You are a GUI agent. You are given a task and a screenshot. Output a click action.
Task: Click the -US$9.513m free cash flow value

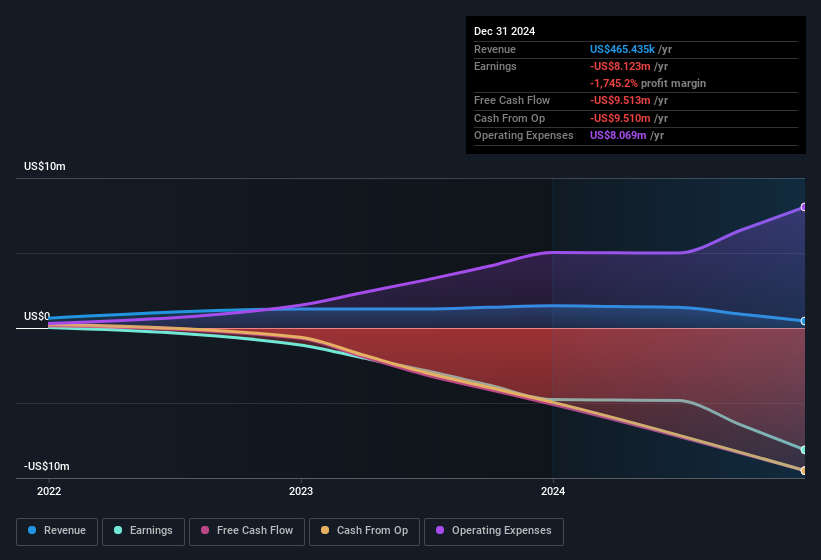pos(620,100)
